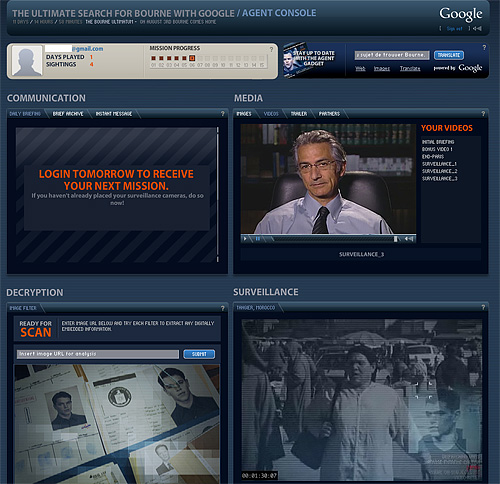This screenshot has width=500, height=484.
Task: Open the Instant Message tab
Action: [114, 114]
